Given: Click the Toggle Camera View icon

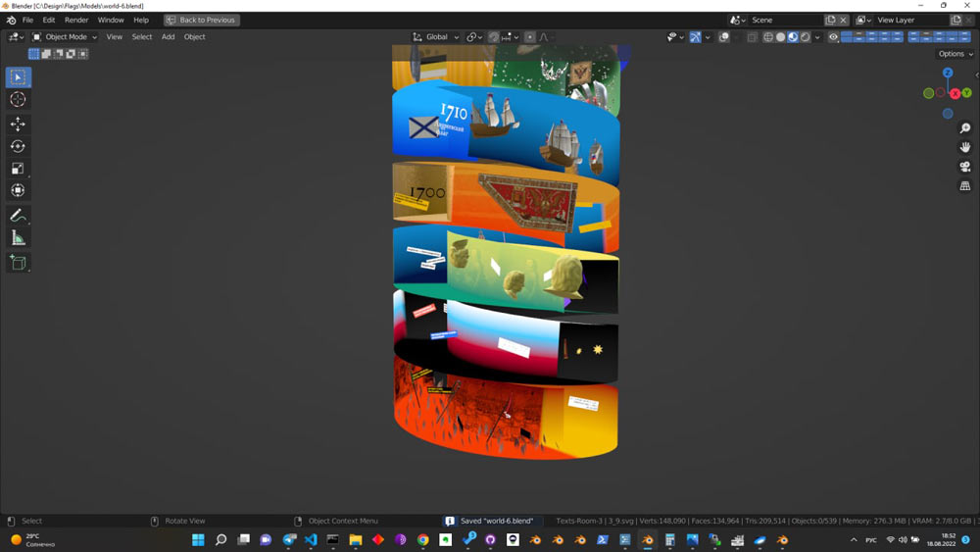Looking at the screenshot, I should (x=965, y=167).
